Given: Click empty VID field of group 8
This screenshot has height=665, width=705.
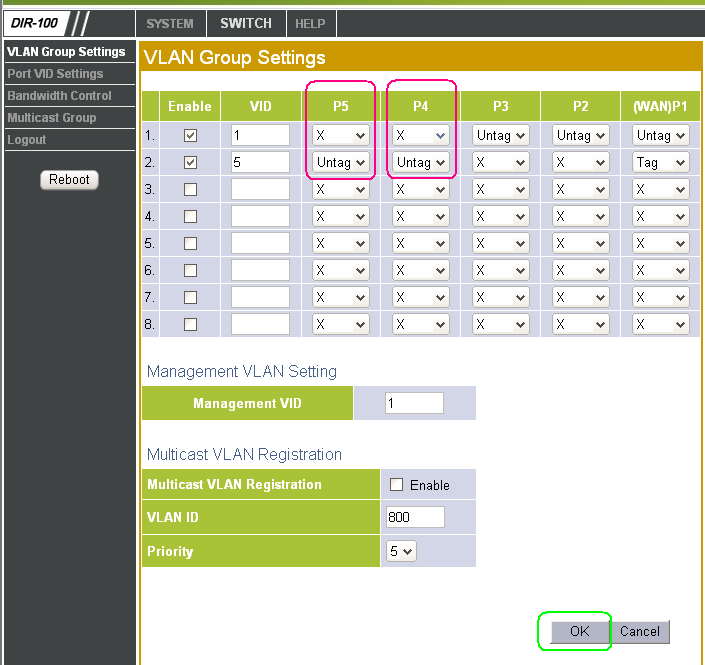Looking at the screenshot, I should [x=260, y=324].
